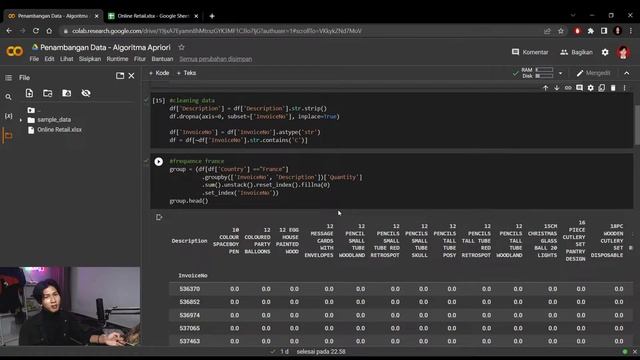Go to the browser home page
The width and height of the screenshot is (640, 360).
tap(49, 31)
